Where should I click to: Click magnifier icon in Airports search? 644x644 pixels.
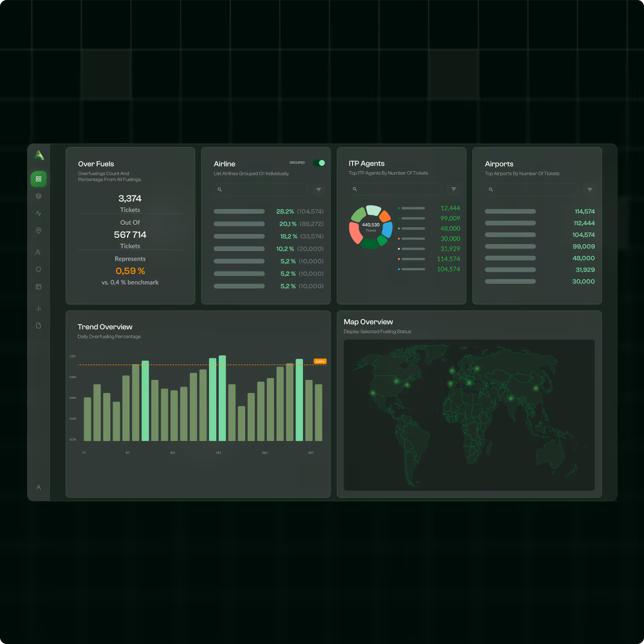click(491, 189)
